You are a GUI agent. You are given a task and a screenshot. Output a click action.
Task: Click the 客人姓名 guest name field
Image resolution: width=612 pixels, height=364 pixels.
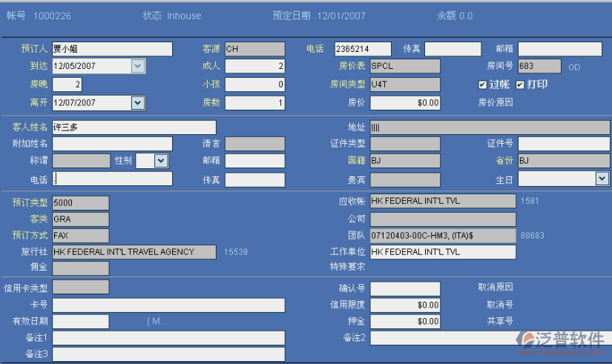coord(134,128)
